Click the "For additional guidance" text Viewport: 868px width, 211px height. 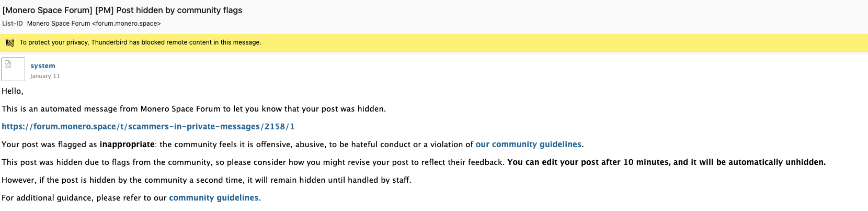(x=84, y=198)
